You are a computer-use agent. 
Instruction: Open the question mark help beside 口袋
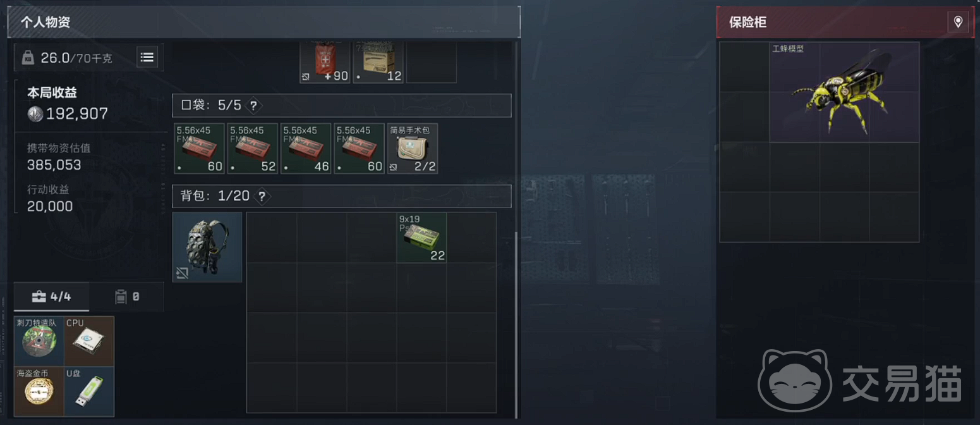[253, 106]
